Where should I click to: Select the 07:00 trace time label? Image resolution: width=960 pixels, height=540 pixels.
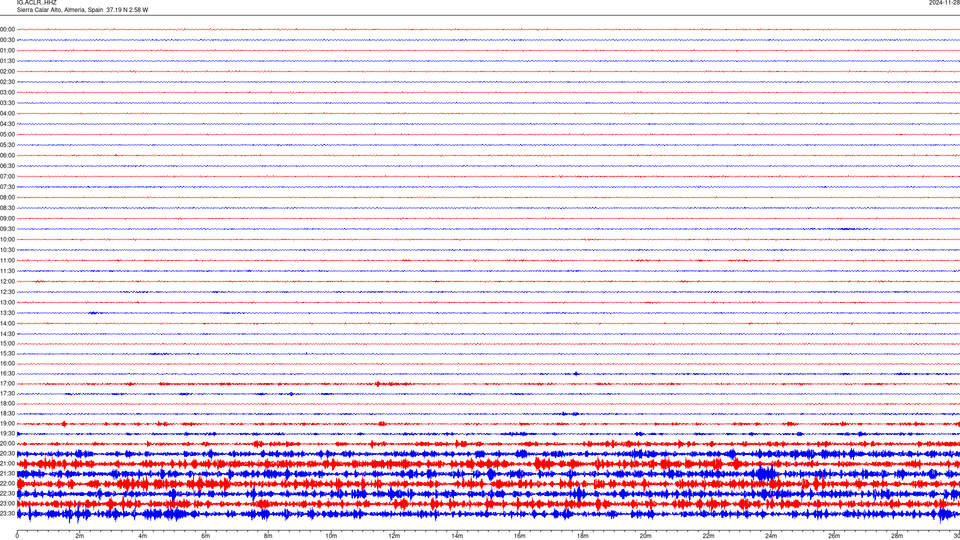[7, 176]
